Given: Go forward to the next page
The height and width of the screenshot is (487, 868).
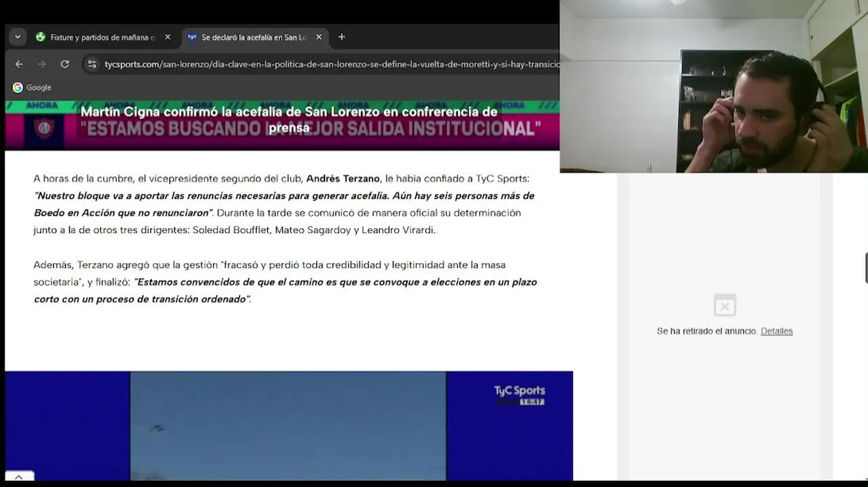Looking at the screenshot, I should (x=42, y=64).
